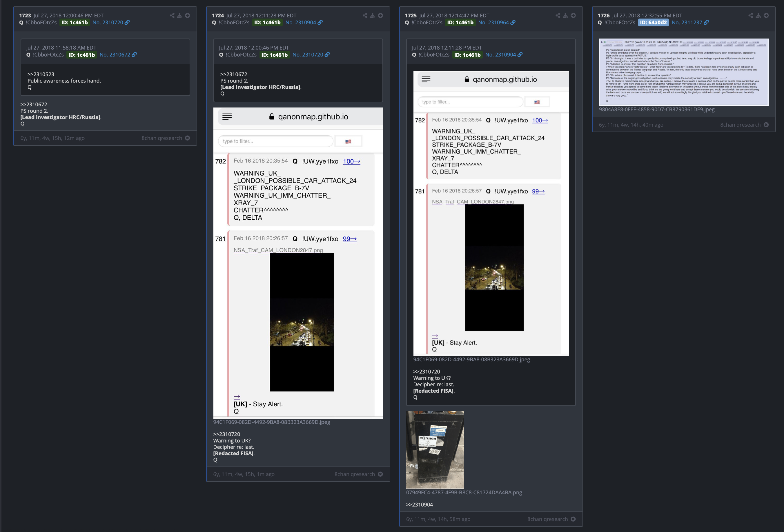Viewport: 784px width, 532px height.
Task: Click chain link icon beside No. 2310672
Action: point(134,54)
